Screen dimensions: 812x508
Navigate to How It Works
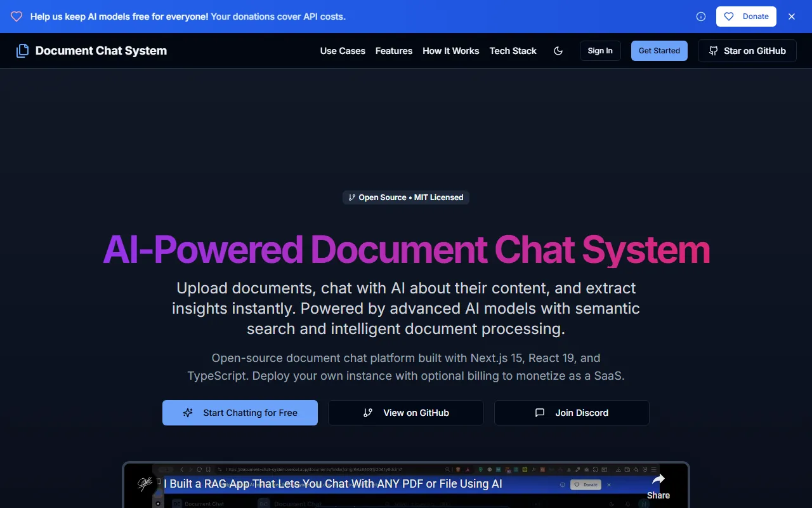pyautogui.click(x=451, y=51)
